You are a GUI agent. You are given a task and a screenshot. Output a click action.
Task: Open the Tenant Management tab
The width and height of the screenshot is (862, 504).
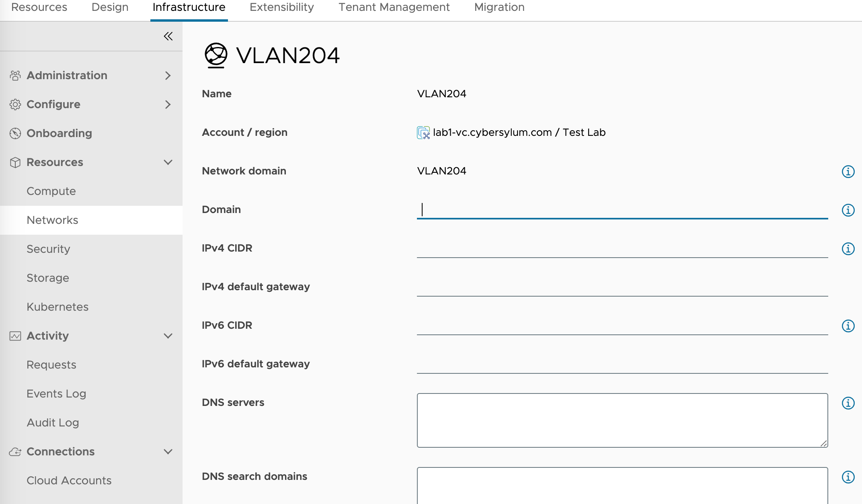[x=394, y=7]
